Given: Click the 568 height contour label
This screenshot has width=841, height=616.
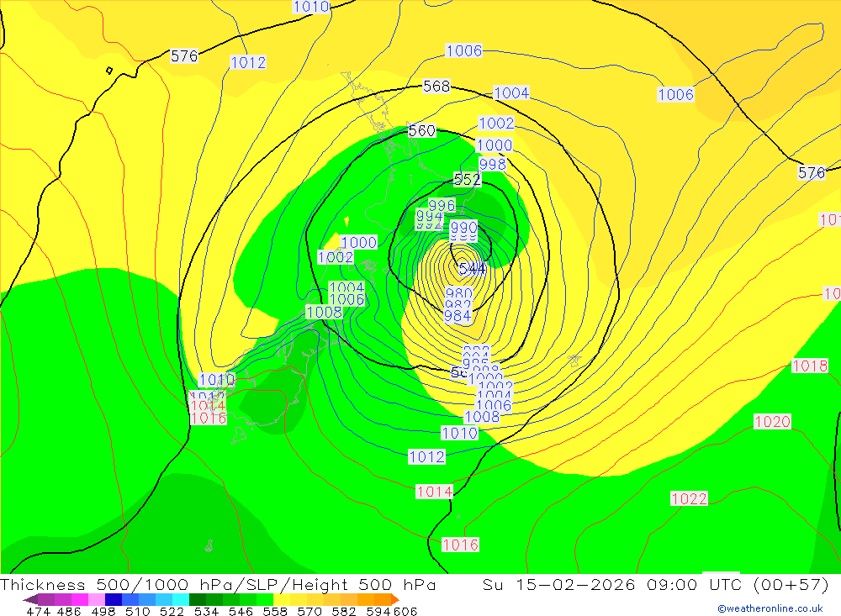Looking at the screenshot, I should click(x=436, y=86).
